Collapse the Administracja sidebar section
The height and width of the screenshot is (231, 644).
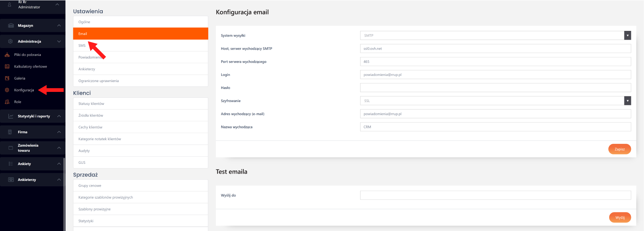(59, 41)
